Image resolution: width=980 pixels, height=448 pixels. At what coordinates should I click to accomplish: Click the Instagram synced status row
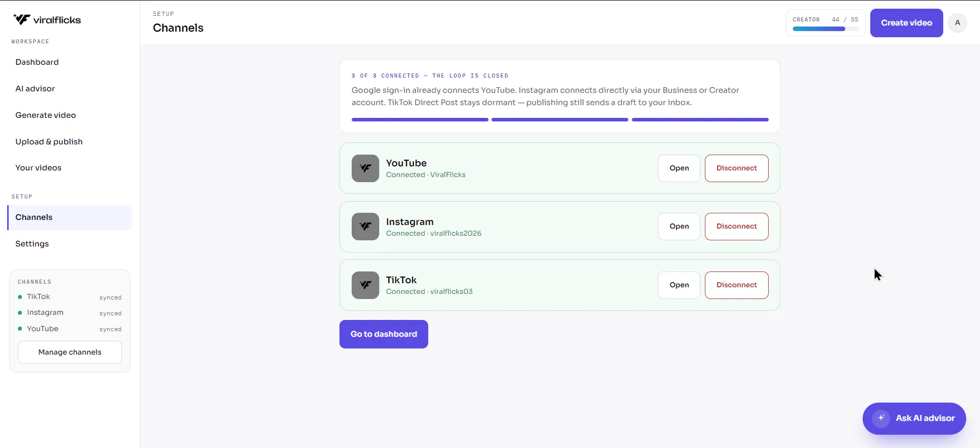70,313
